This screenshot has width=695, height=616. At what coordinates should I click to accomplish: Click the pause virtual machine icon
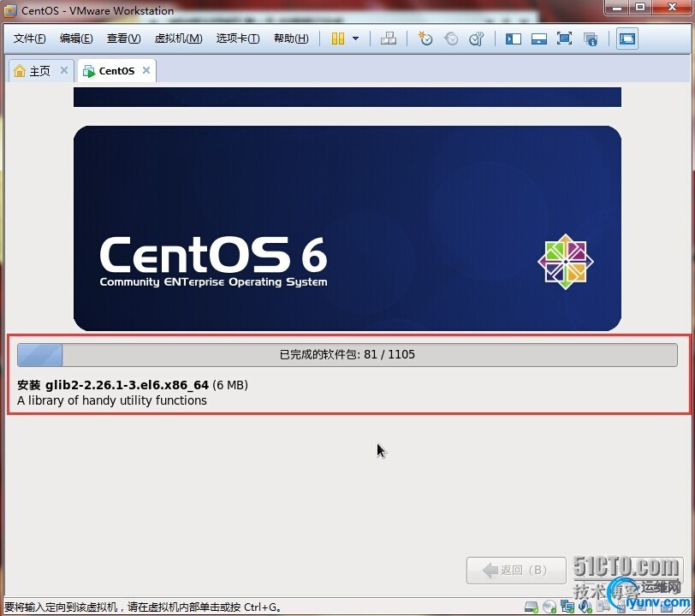[338, 38]
